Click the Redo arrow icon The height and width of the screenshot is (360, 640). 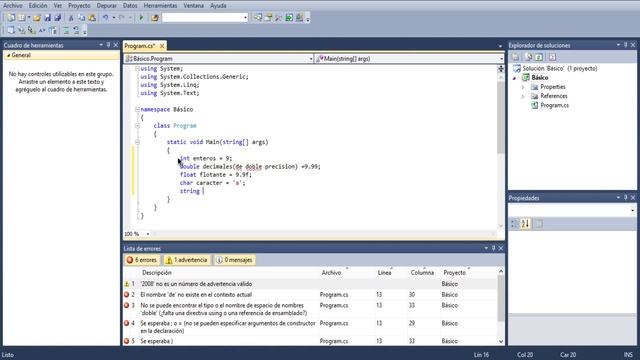click(x=122, y=18)
